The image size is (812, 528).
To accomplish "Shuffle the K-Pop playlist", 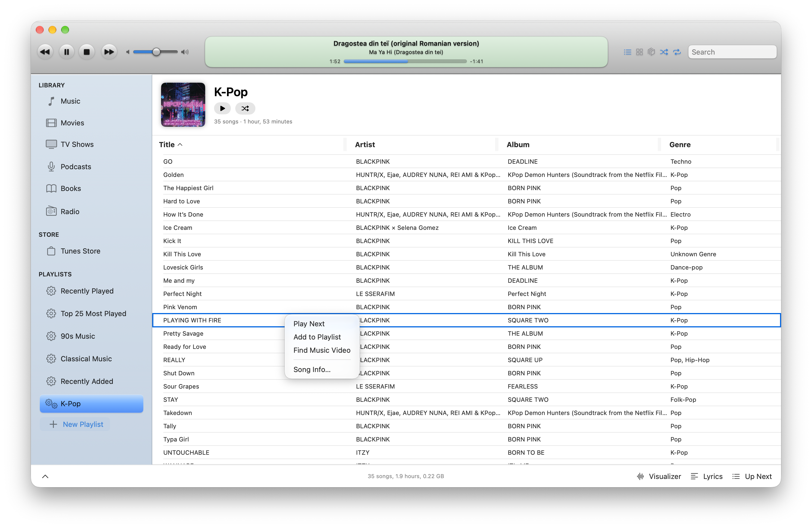I will pos(245,108).
